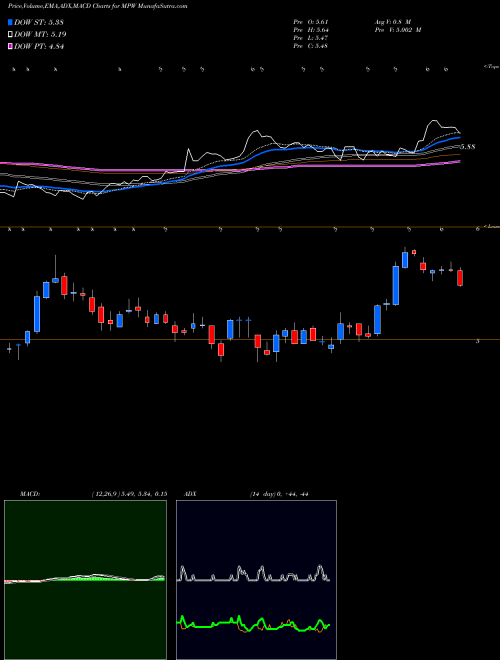Click the ADX (14 day) parameter values
Viewport: 500px width, 660px height.
click(x=279, y=494)
